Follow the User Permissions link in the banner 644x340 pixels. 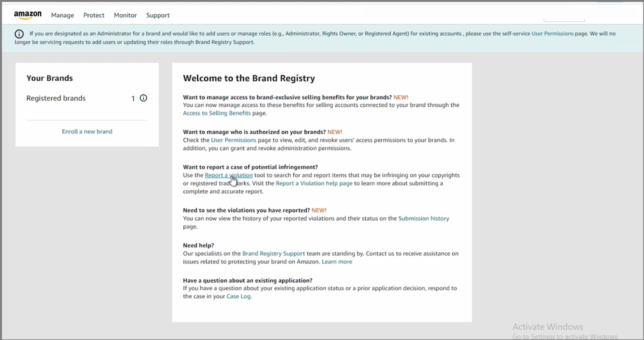(x=552, y=33)
